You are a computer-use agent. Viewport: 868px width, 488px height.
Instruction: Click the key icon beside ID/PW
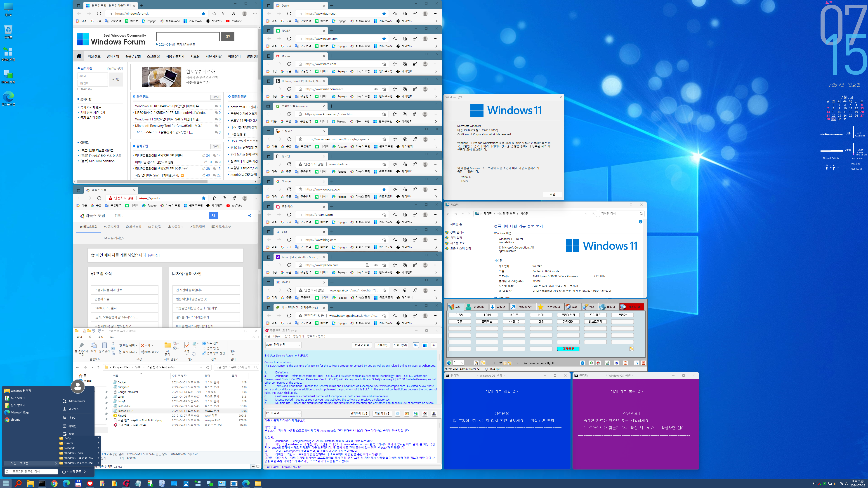click(x=505, y=363)
